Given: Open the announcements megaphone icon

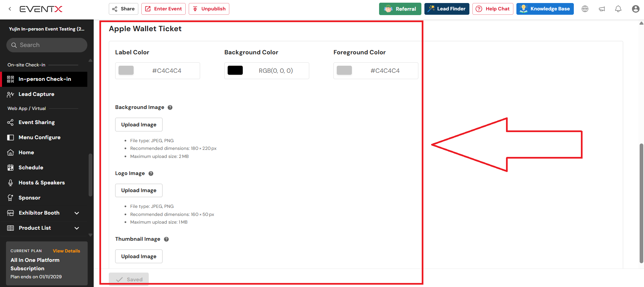Looking at the screenshot, I should point(602,9).
